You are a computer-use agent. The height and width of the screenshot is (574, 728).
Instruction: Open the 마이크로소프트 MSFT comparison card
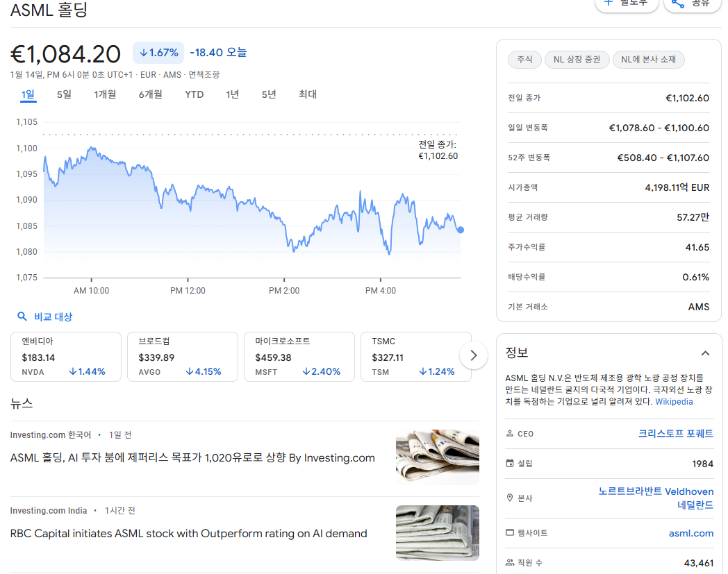299,356
